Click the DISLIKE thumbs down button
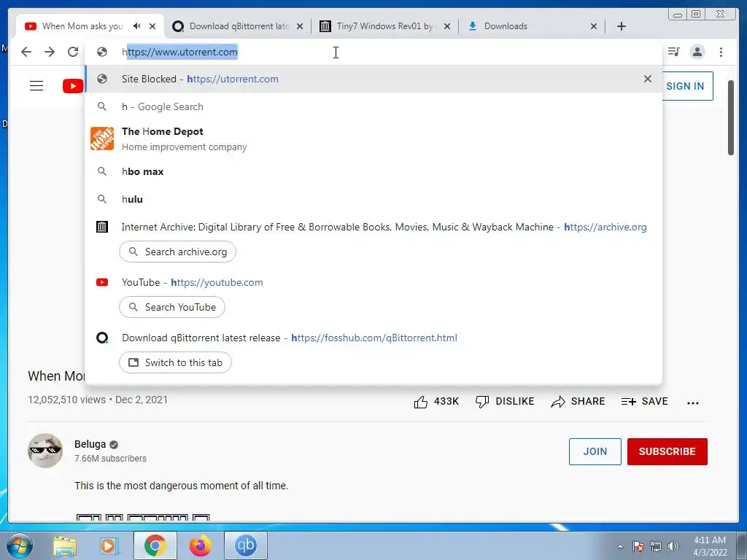The height and width of the screenshot is (560, 747). [505, 402]
